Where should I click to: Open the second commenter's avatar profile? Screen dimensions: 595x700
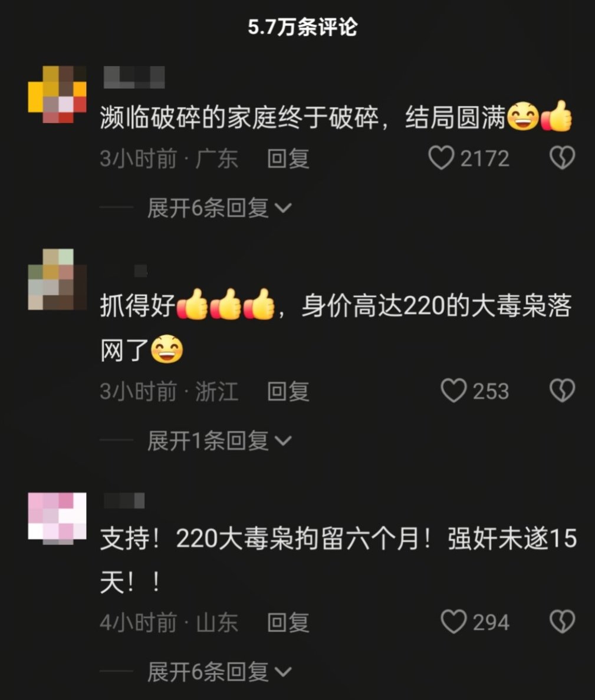(57, 279)
